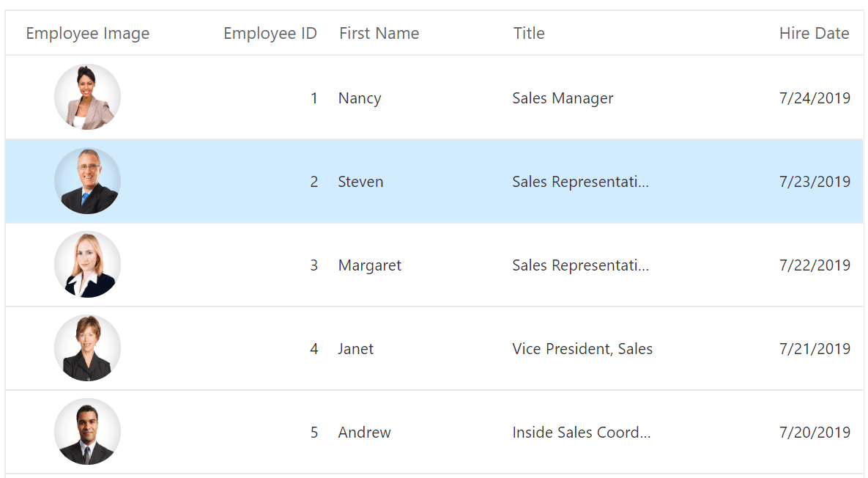Click the Employee ID cell showing 5
The image size is (868, 478).
[314, 432]
